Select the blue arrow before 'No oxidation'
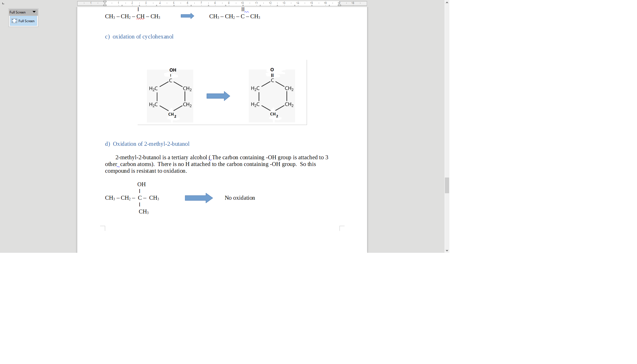This screenshot has height=364, width=637. [x=199, y=198]
